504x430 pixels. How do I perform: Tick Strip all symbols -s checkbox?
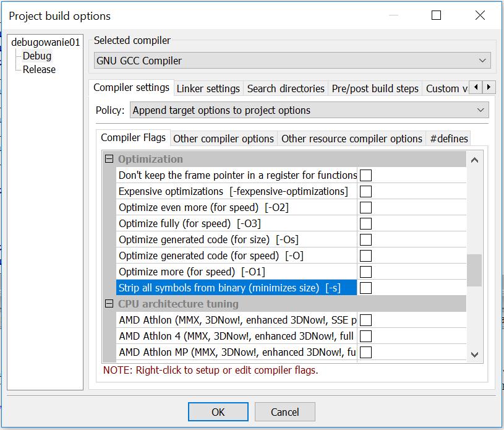(365, 288)
